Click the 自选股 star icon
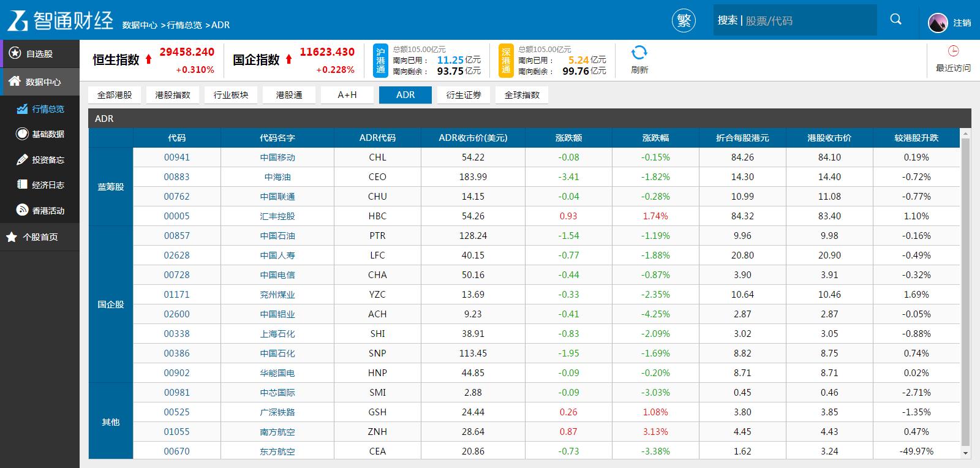980x468 pixels. pyautogui.click(x=15, y=53)
